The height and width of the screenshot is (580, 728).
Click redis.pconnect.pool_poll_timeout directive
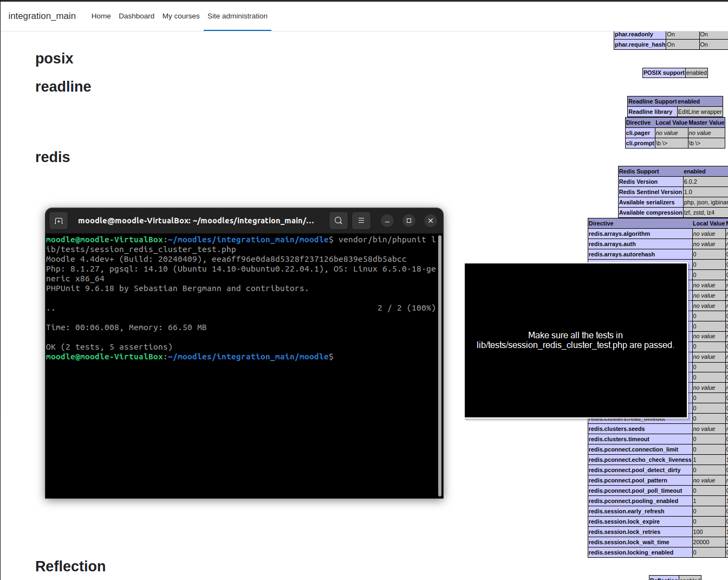pyautogui.click(x=640, y=491)
